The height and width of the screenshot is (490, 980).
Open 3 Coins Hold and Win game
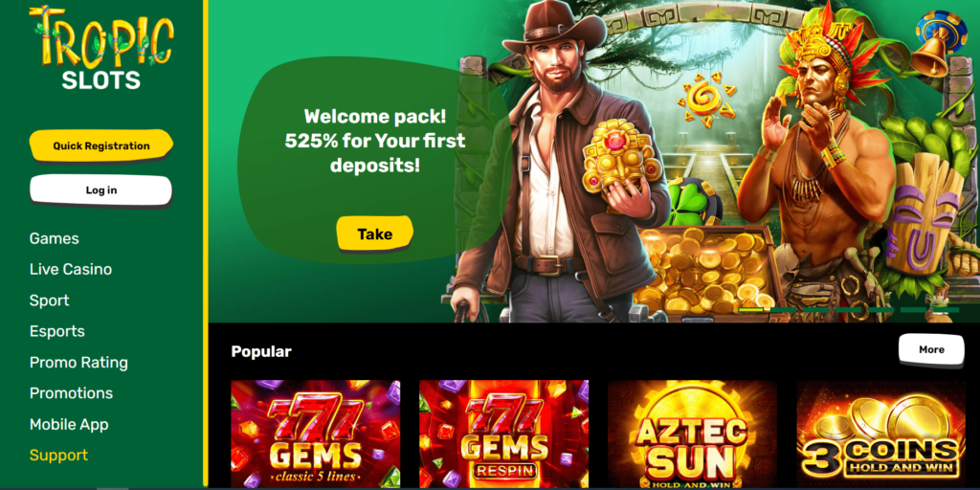tap(880, 435)
